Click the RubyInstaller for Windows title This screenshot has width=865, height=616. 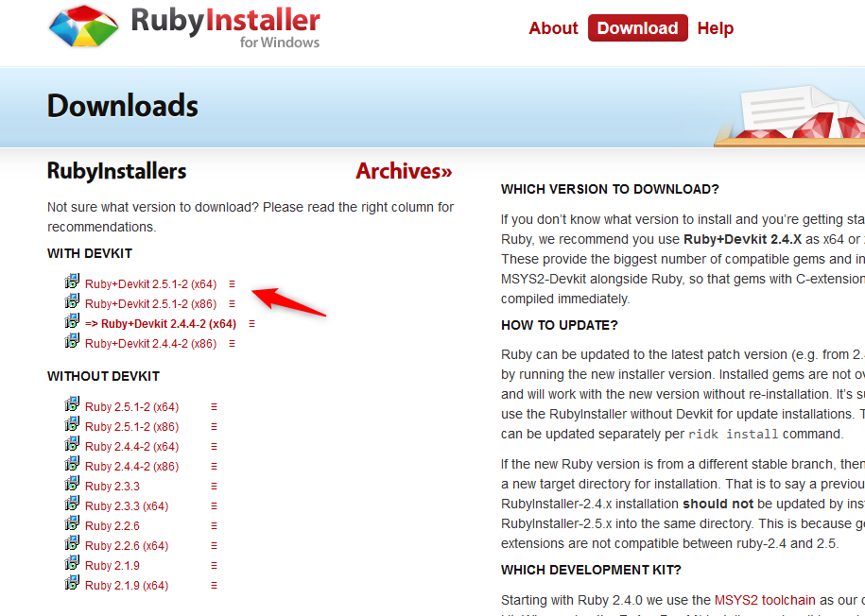[226, 27]
